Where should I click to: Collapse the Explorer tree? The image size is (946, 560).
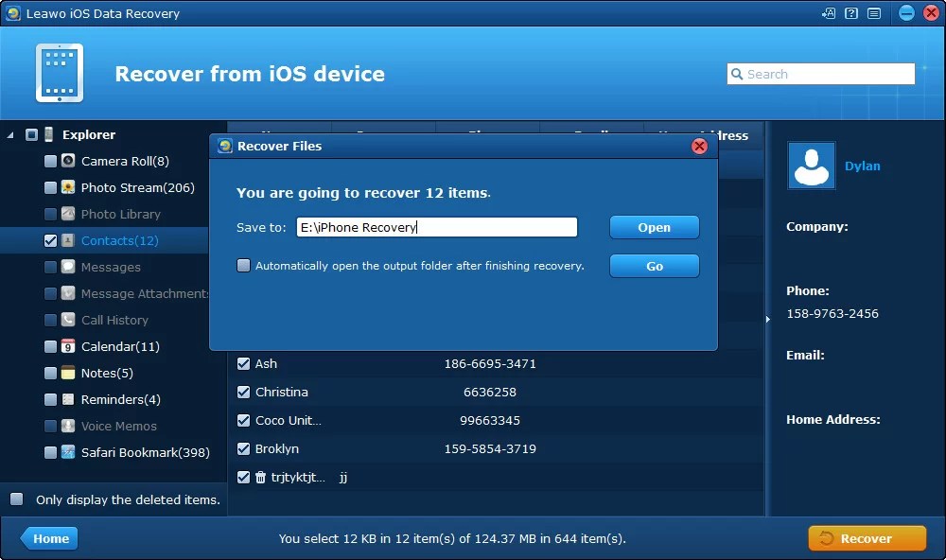click(x=9, y=134)
